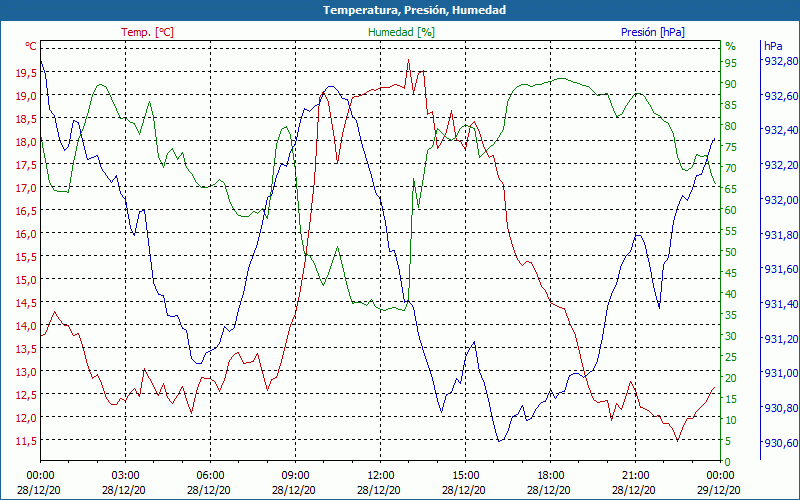Image resolution: width=800 pixels, height=500 pixels.
Task: Click the 20 humidity axis tick
Action: pyautogui.click(x=731, y=378)
